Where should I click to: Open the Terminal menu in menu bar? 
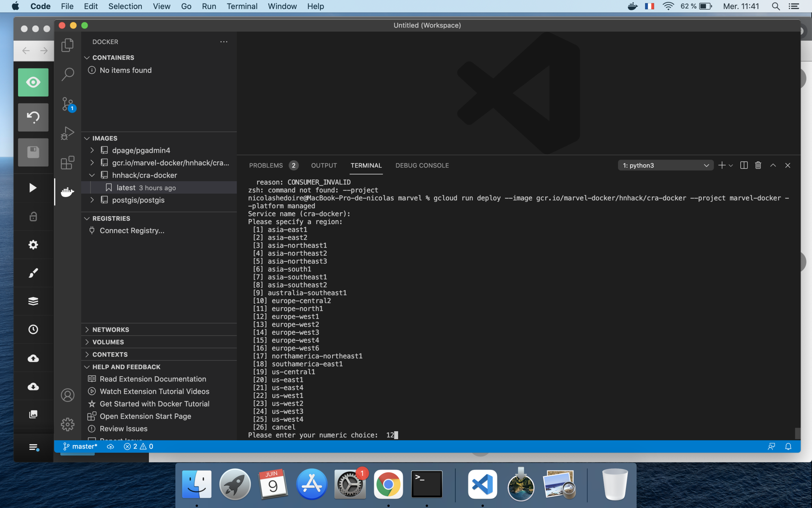[x=242, y=6]
